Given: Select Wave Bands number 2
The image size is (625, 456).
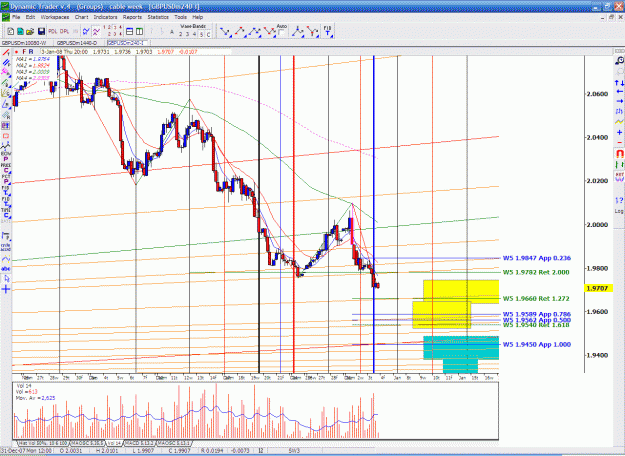Looking at the screenshot, I should [x=181, y=34].
